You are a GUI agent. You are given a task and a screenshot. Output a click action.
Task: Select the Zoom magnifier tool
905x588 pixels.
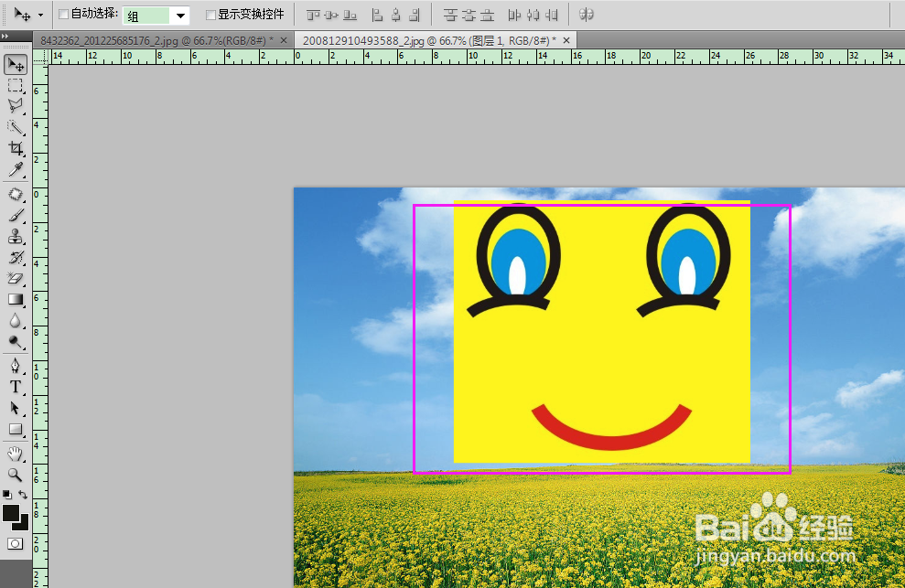[x=16, y=475]
